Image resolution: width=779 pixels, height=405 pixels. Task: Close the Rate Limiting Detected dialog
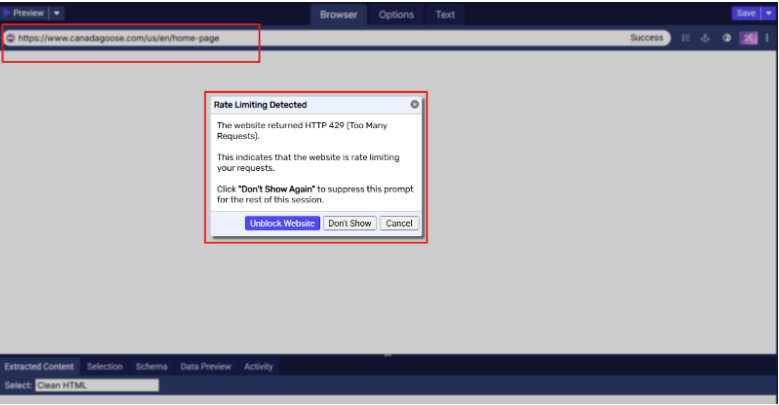pyautogui.click(x=414, y=104)
